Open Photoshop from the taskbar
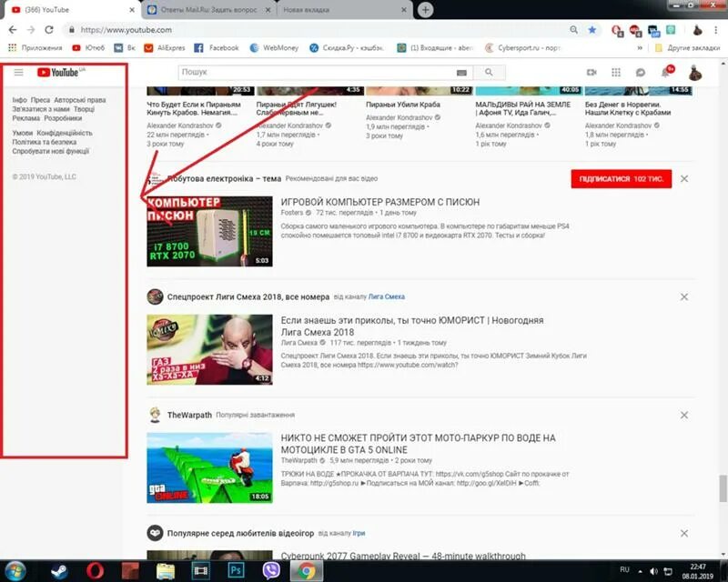 point(236,570)
